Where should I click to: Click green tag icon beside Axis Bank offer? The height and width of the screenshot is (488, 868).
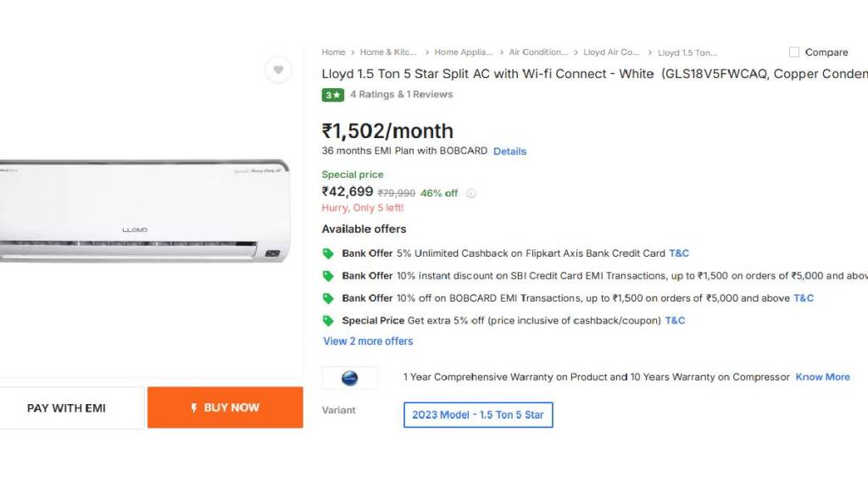328,253
